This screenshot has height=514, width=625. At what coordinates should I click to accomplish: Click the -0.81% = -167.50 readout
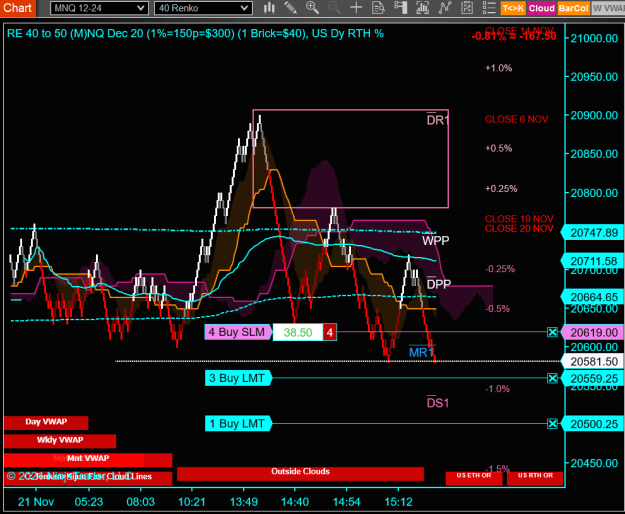pyautogui.click(x=513, y=36)
